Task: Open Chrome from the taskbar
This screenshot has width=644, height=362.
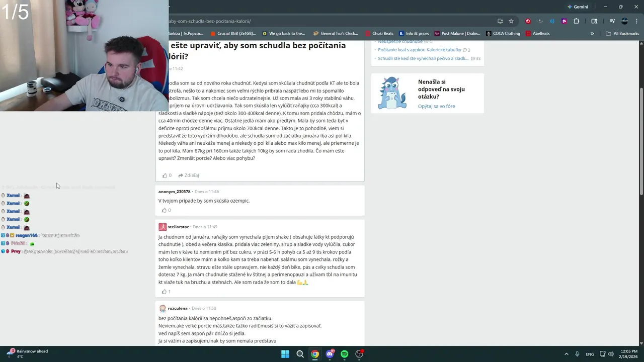Action: (314, 354)
